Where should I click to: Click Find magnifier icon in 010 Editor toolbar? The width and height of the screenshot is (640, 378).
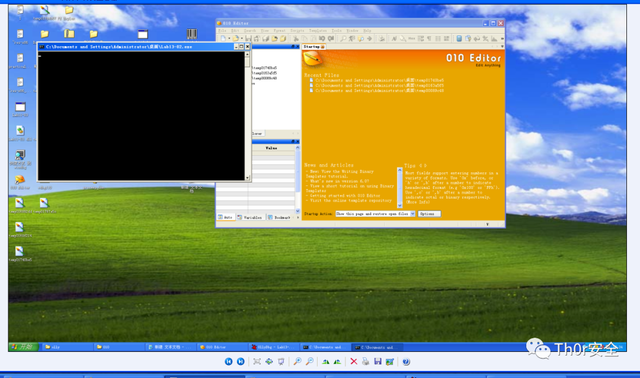click(x=343, y=38)
